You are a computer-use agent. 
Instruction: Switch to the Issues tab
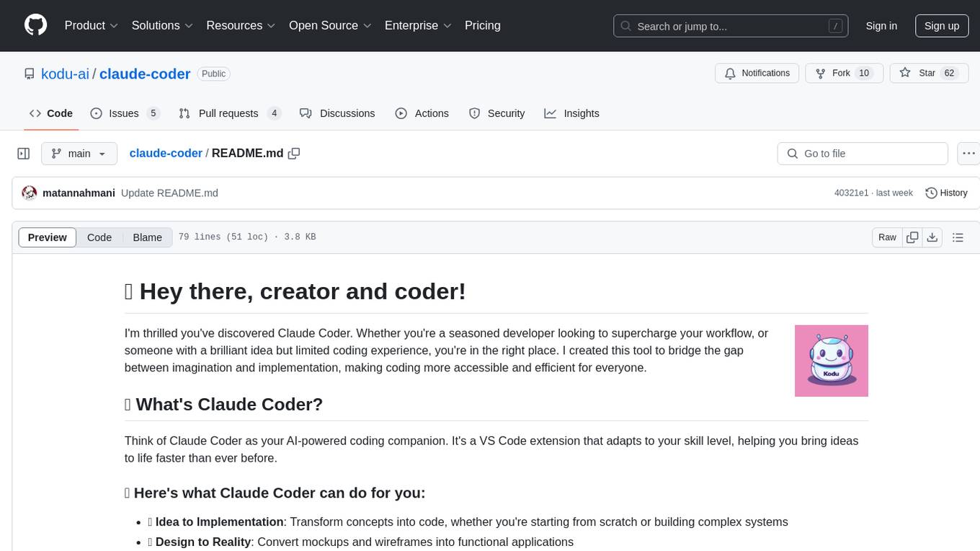(x=125, y=113)
